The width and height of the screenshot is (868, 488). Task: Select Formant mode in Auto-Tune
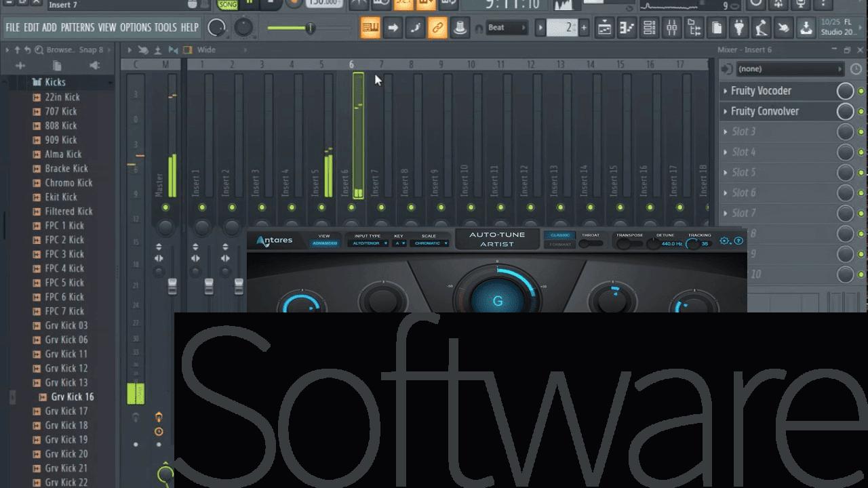(560, 244)
